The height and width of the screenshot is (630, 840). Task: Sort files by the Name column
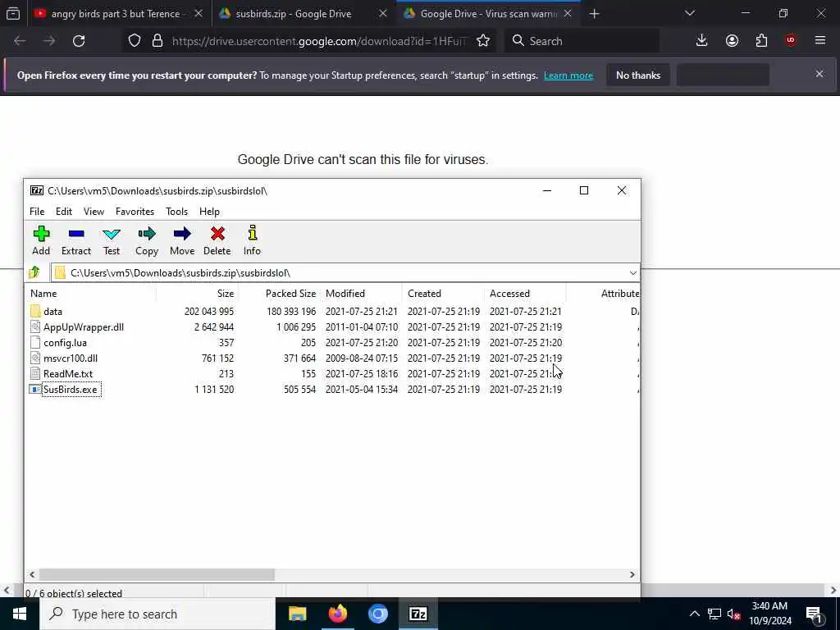90,294
